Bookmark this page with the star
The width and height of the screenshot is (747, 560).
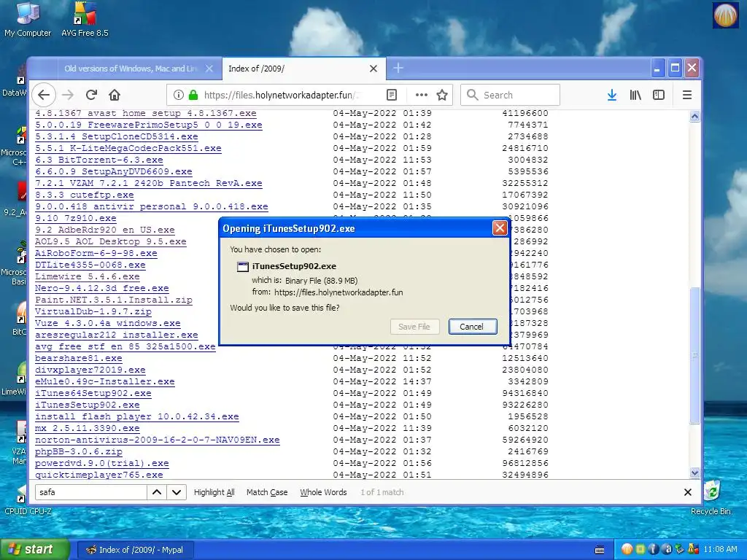pos(442,95)
